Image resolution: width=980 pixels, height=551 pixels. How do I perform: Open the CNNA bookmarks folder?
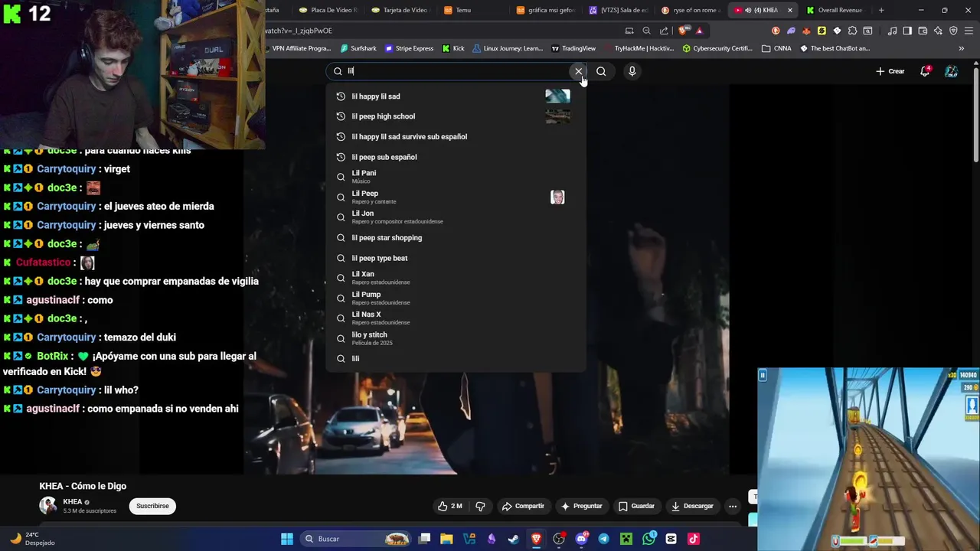(776, 48)
